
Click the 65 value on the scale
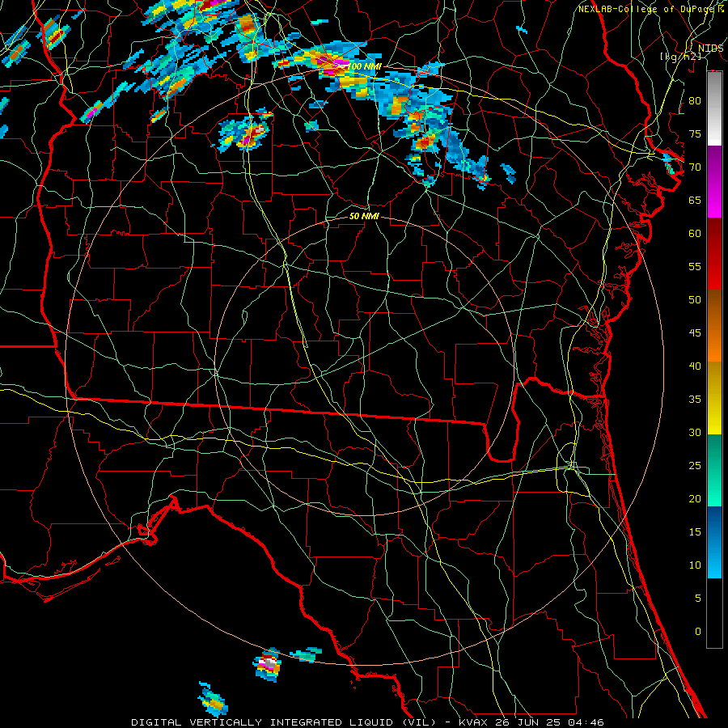(x=695, y=200)
